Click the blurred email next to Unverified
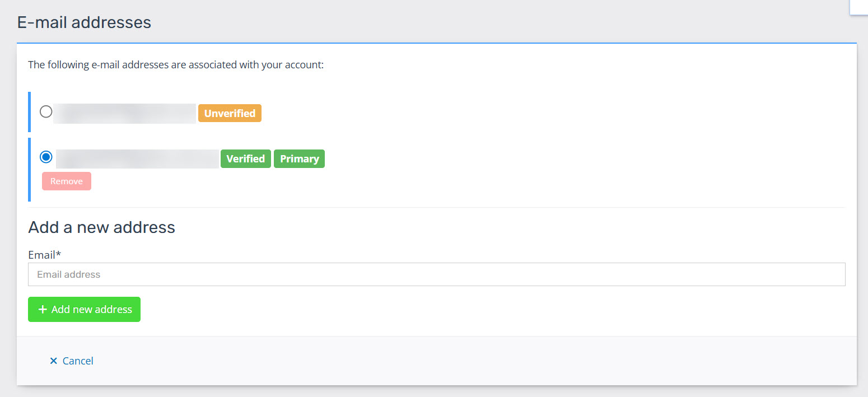This screenshot has width=868, height=397. pos(124,113)
